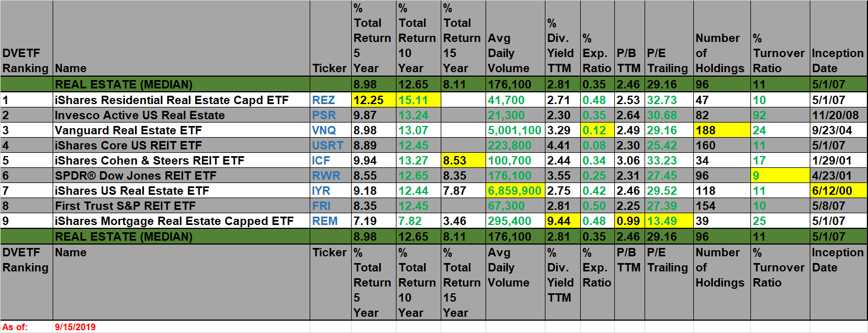868x333 pixels.
Task: Select the REZ ticker cell
Action: coord(330,100)
